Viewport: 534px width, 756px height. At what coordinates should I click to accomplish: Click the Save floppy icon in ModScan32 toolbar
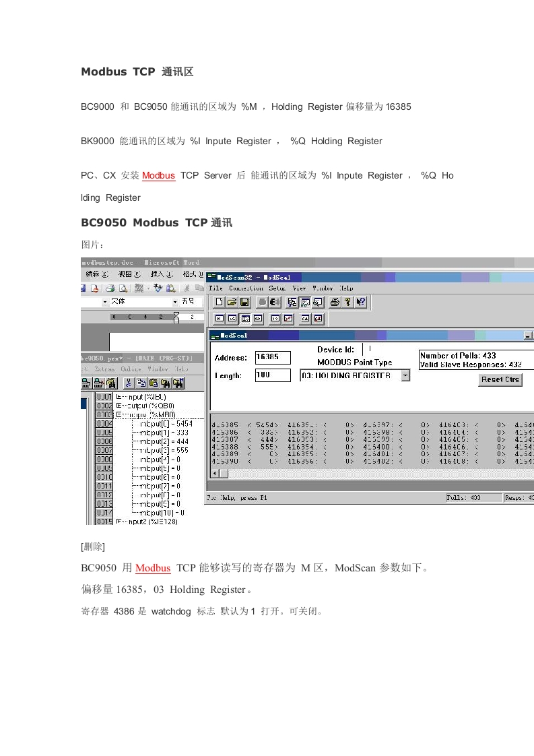pos(244,303)
